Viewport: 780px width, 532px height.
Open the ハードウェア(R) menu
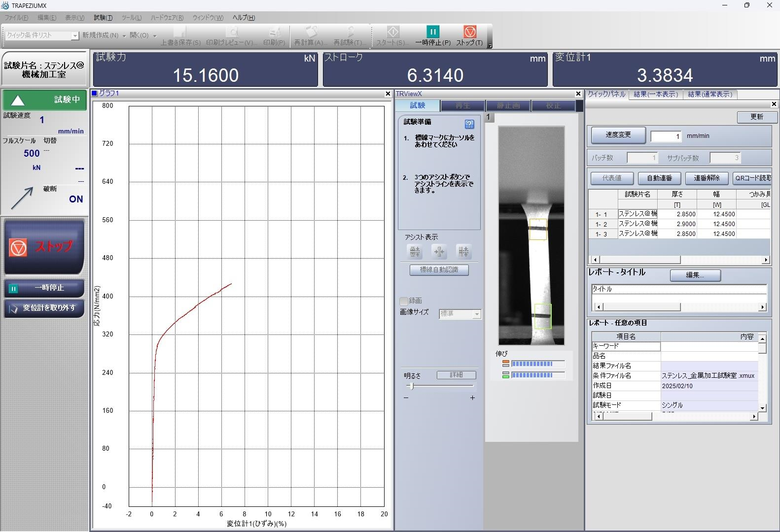(x=167, y=18)
